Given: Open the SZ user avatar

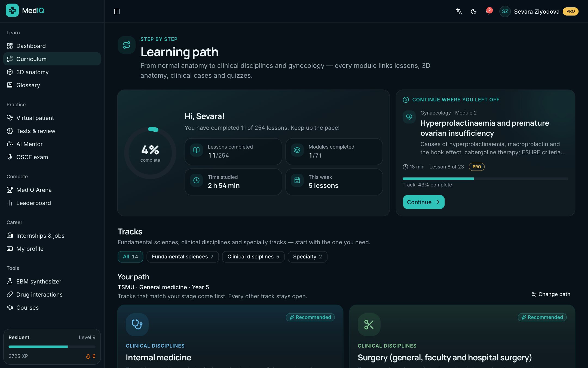Looking at the screenshot, I should point(505,11).
